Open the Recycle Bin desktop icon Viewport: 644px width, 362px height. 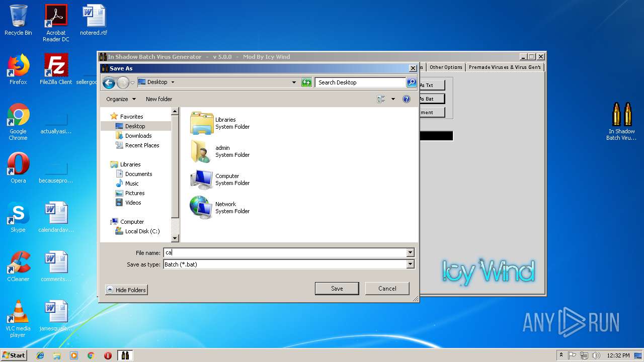[18, 20]
